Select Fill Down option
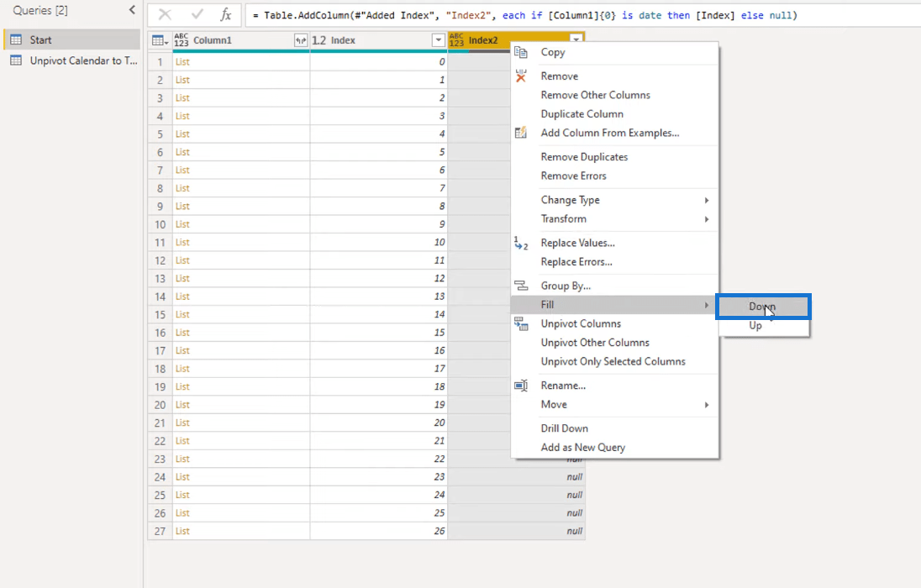The width and height of the screenshot is (921, 588). pyautogui.click(x=762, y=307)
